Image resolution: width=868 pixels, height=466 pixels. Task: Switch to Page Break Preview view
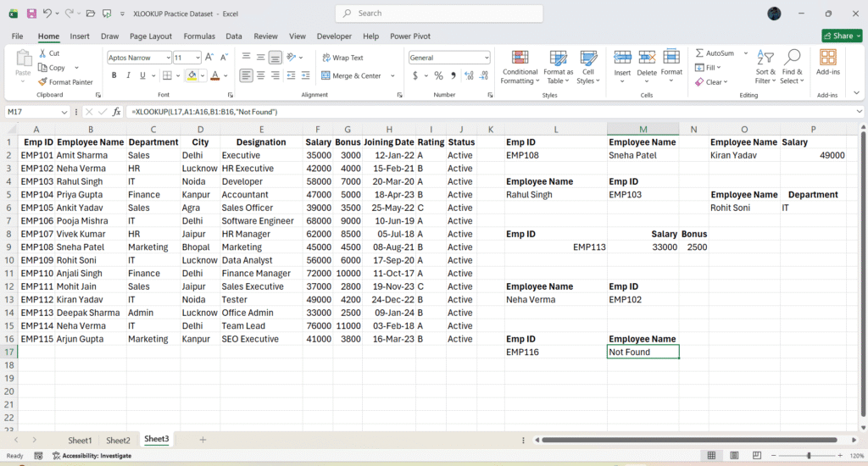click(757, 456)
